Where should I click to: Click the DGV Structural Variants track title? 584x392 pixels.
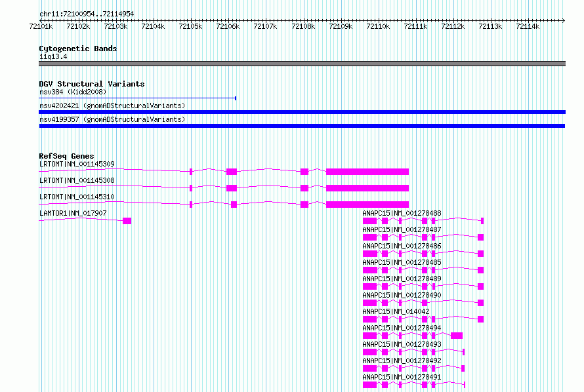coord(92,84)
